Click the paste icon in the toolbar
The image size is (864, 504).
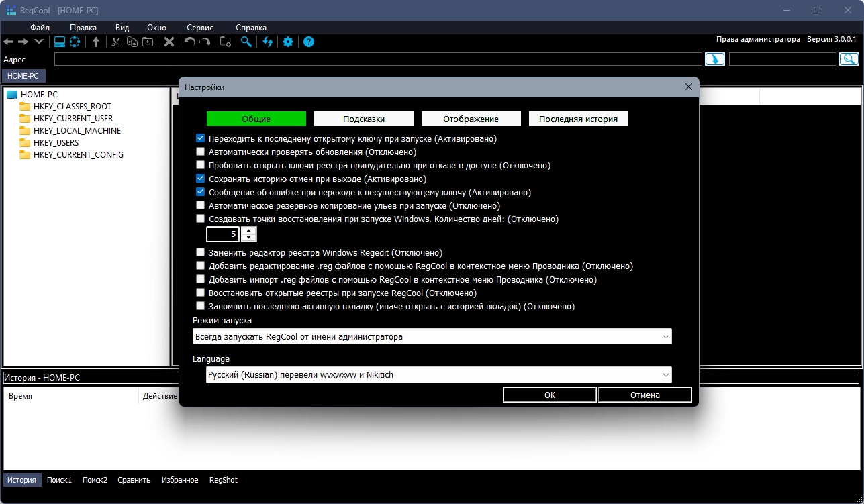point(148,42)
